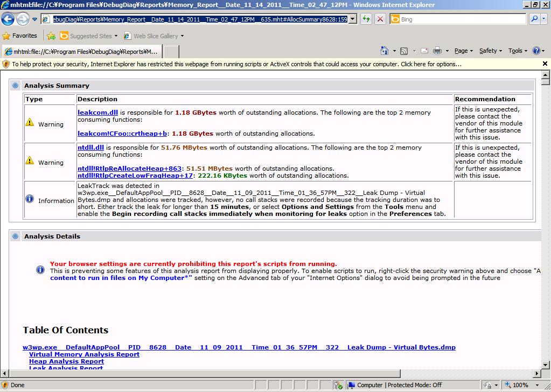The image size is (551, 392).
Task: Click in the Bing search box
Action: click(x=462, y=19)
